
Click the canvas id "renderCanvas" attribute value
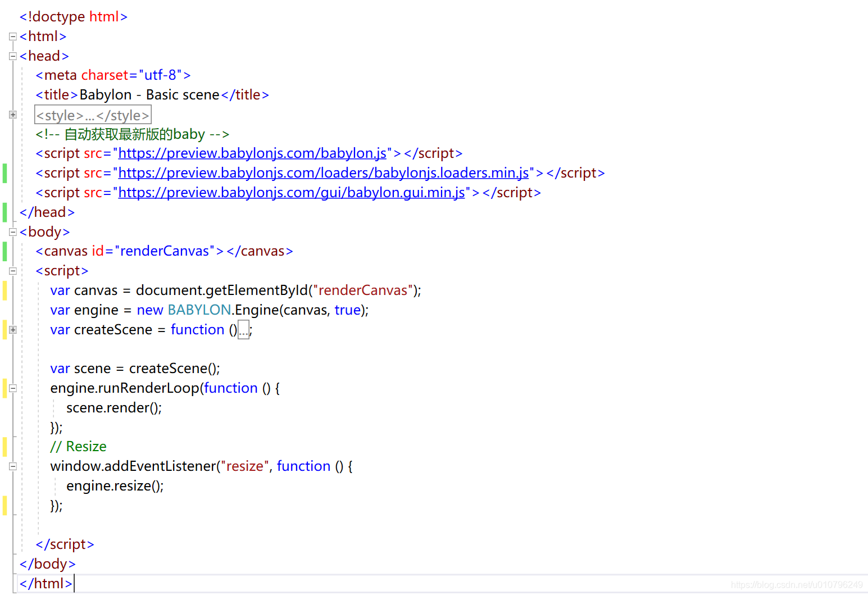click(165, 251)
